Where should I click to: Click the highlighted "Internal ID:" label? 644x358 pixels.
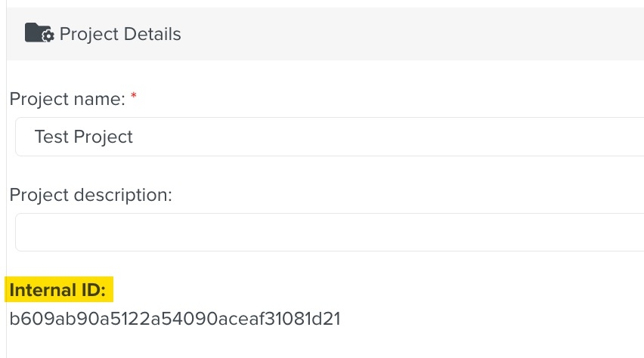coord(60,289)
